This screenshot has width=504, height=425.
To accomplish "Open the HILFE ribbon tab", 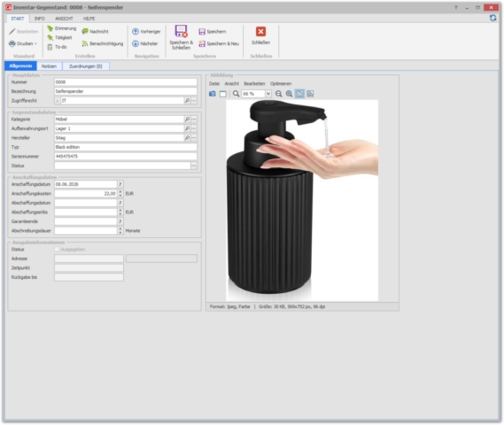I will (89, 19).
